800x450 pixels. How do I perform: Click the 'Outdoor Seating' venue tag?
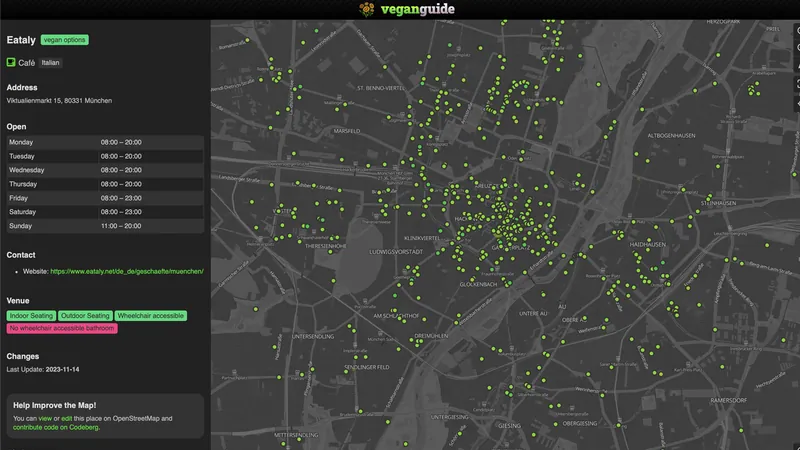85,316
